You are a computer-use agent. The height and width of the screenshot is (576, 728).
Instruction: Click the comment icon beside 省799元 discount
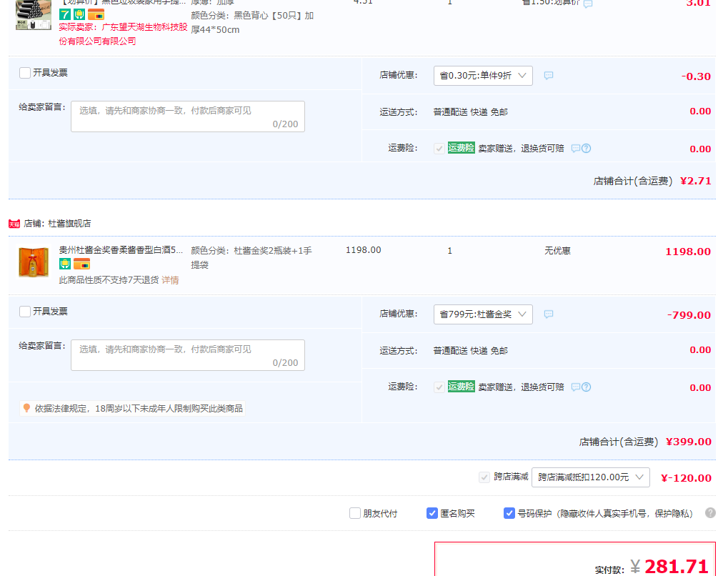click(548, 314)
